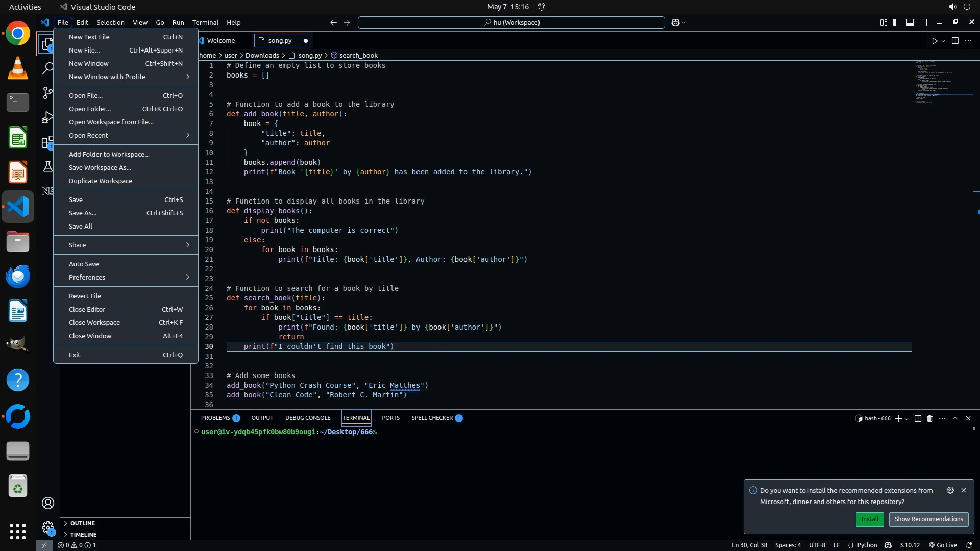Click the Run Python File play icon

[934, 41]
